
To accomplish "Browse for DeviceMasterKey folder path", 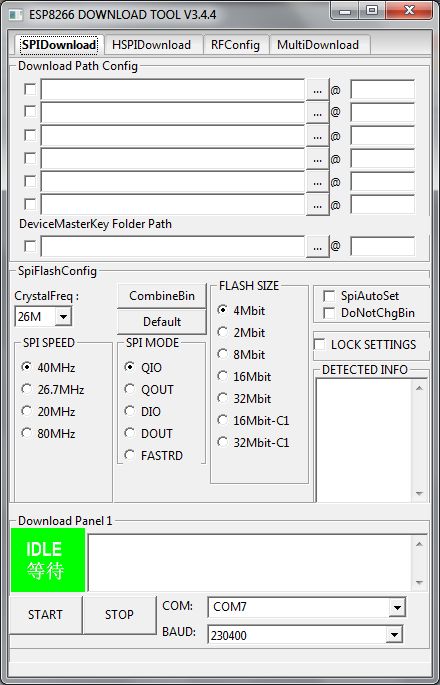I will [318, 246].
